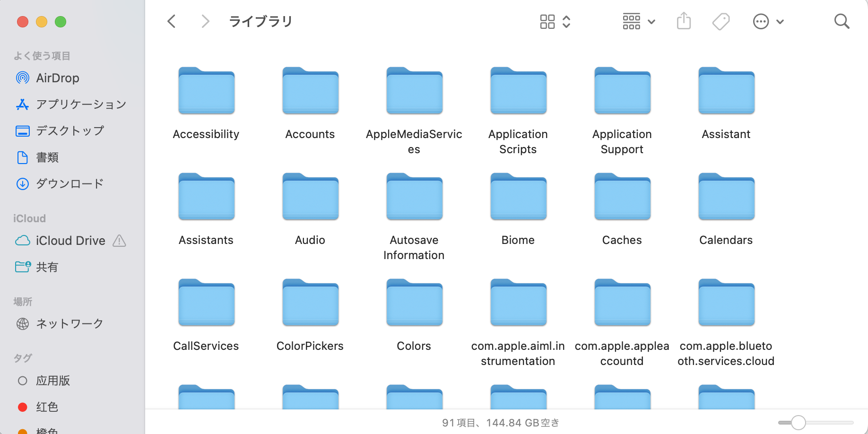Screen dimensions: 868x434
Task: Select the 应用版 tag circle
Action: point(22,381)
